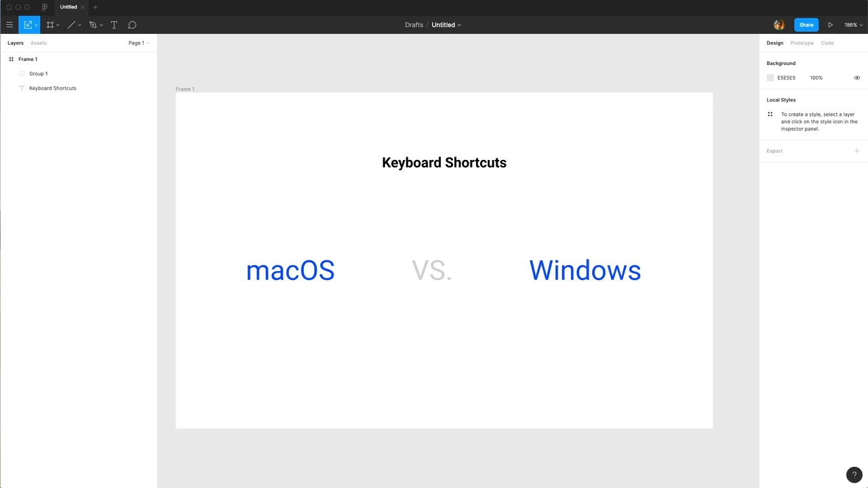Click the Figma home icon in tab bar
Viewport: 868px width, 488px height.
click(x=45, y=7)
